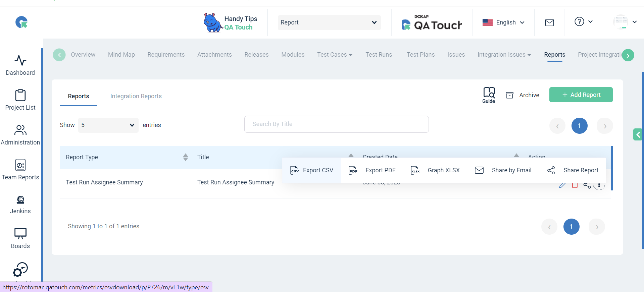Focus the Search By Title field

336,124
